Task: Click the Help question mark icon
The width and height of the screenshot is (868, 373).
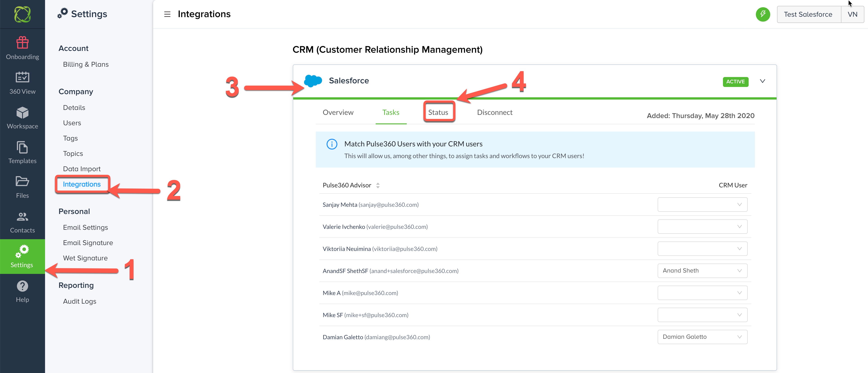Action: click(x=22, y=286)
